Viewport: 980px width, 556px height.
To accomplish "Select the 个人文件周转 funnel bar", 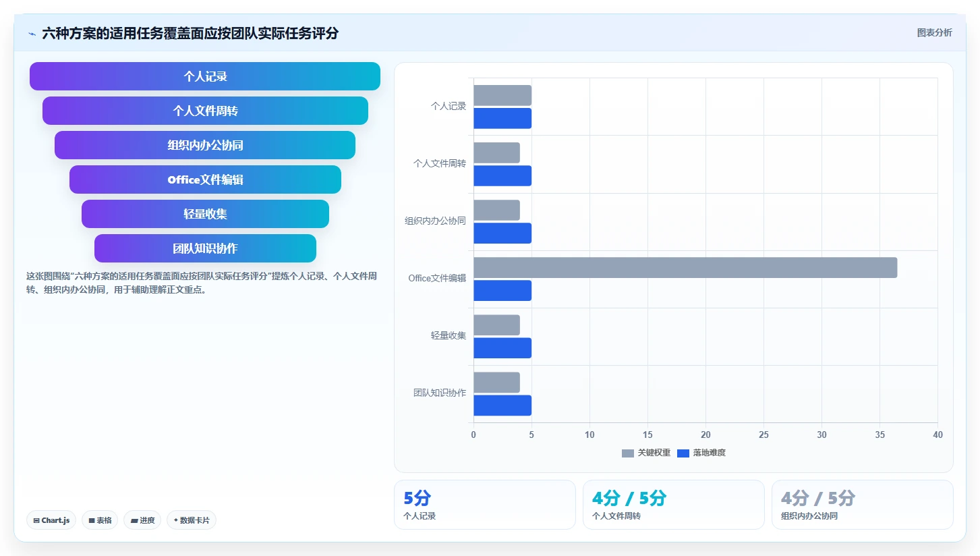I will pos(205,111).
